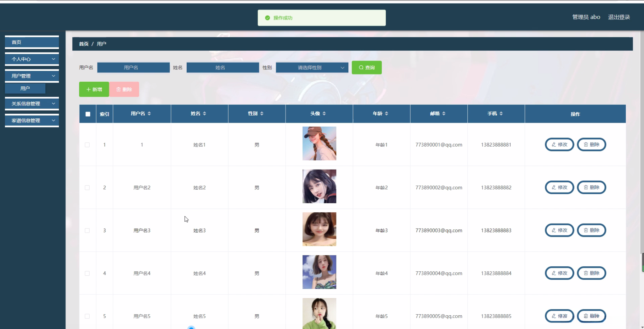Click 退出登录 to log out
This screenshot has width=644, height=329.
(619, 17)
